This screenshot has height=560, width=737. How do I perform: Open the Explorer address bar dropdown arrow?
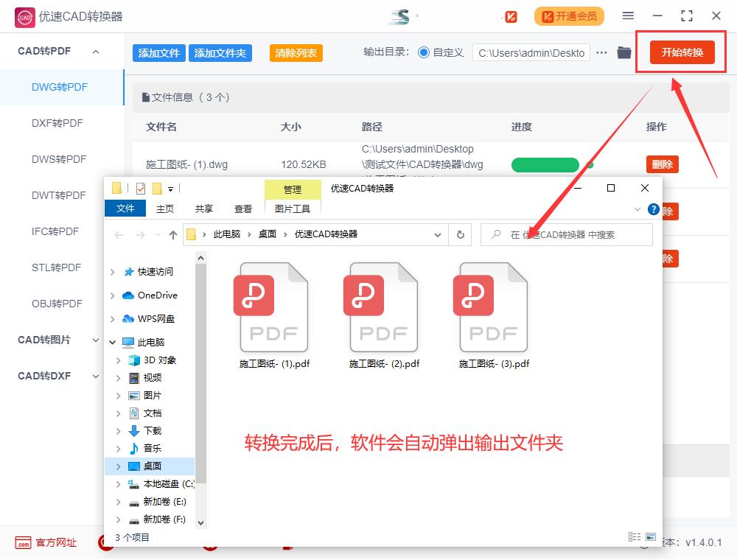438,234
